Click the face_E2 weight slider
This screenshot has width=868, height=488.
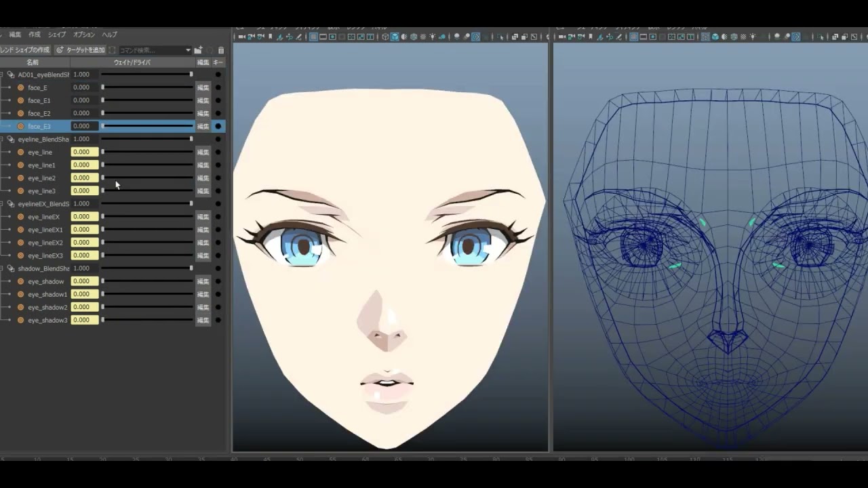pos(147,113)
